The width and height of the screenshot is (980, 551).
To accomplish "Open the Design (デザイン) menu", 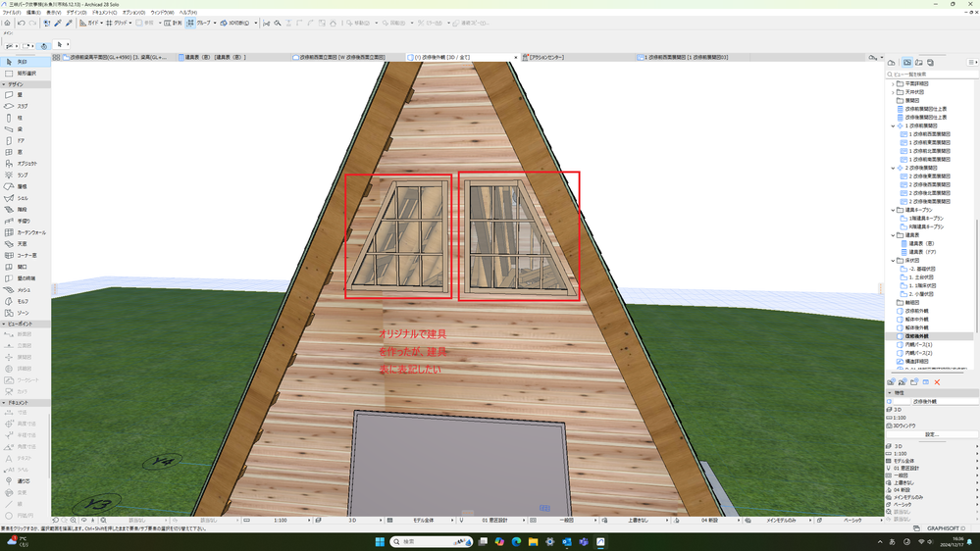I will 77,13.
